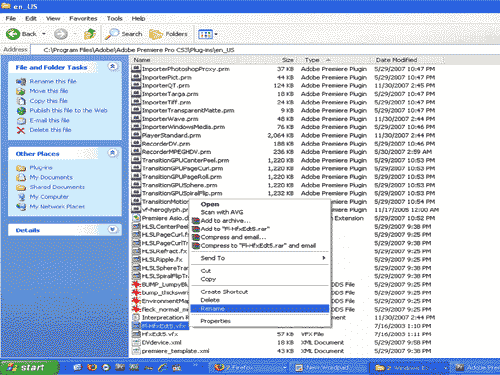Viewport: 500px width, 375px height.
Task: Choose Properties in the context menu
Action: [260, 321]
